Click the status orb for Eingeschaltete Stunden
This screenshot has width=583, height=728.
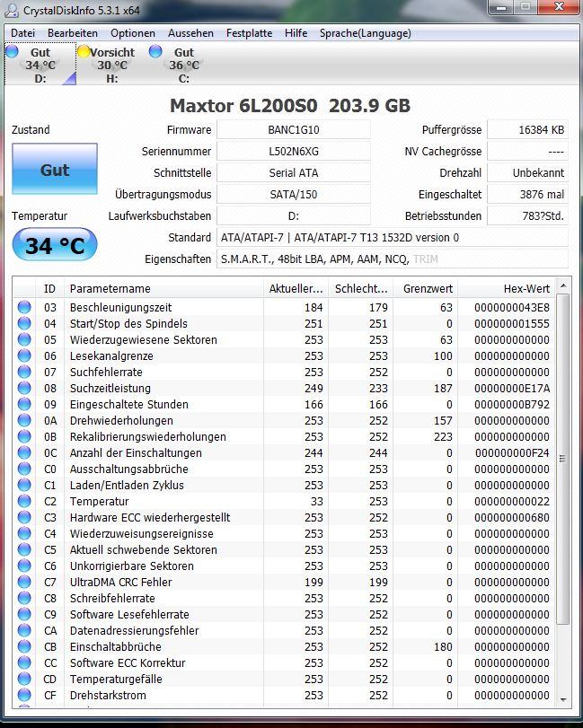pos(24,404)
